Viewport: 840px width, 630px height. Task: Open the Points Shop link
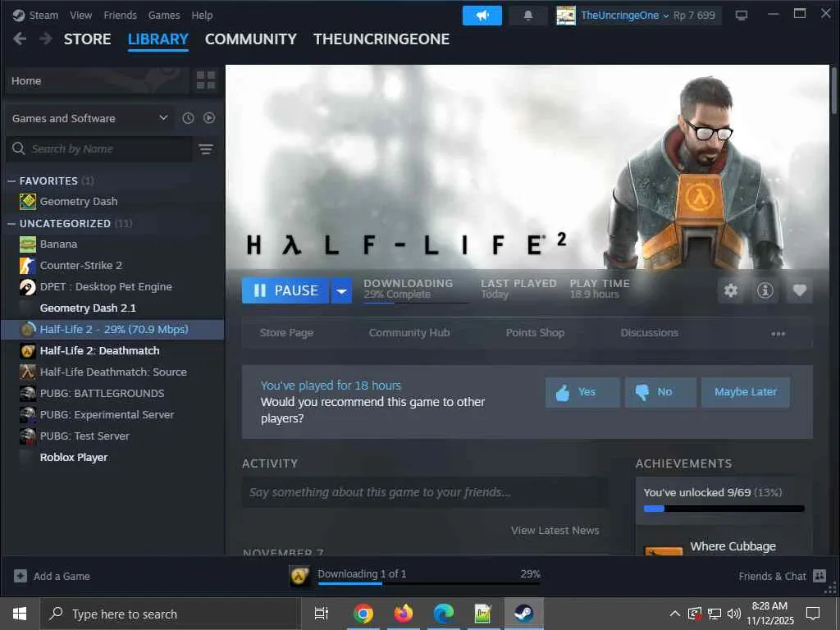[x=535, y=333]
